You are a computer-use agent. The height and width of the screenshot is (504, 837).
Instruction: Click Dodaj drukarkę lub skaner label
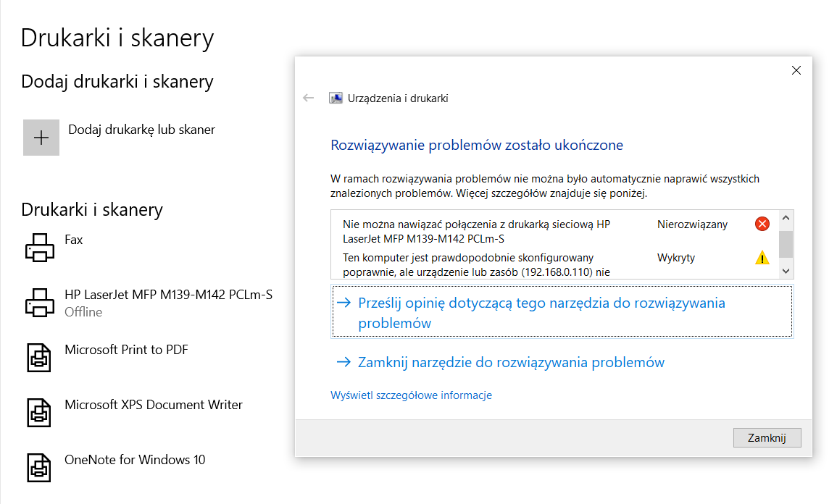(x=141, y=130)
